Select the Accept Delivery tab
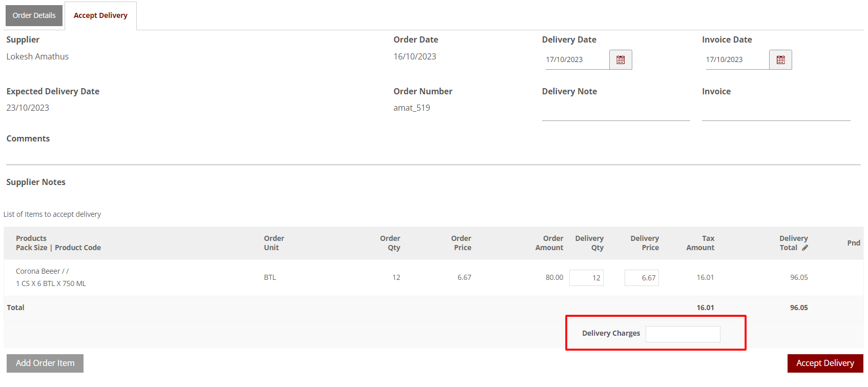The width and height of the screenshot is (868, 387). click(100, 15)
